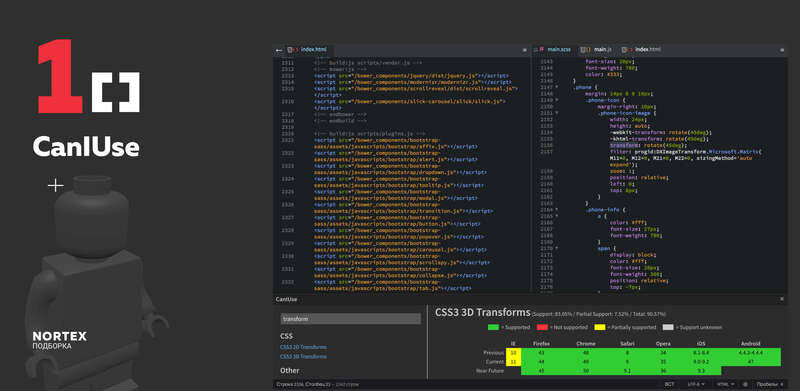Click the yellow Partially supported legend swatch
The image size is (800, 391).
tap(600, 327)
